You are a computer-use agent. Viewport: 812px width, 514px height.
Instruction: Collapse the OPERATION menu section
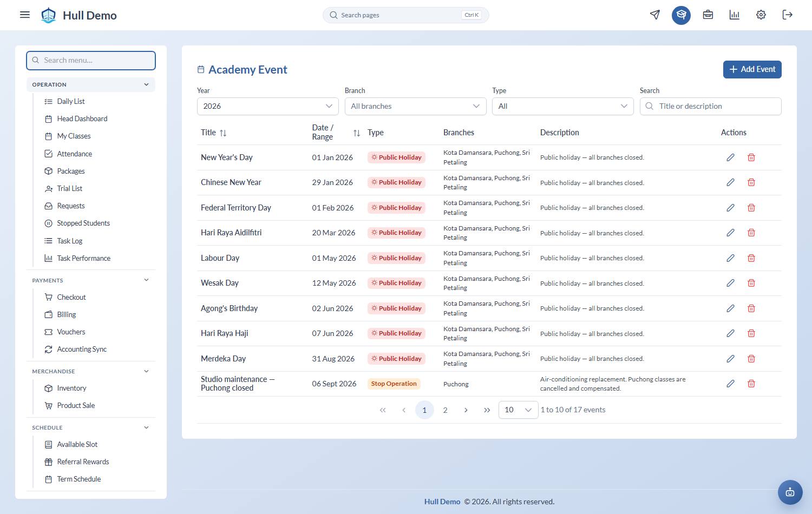point(91,84)
